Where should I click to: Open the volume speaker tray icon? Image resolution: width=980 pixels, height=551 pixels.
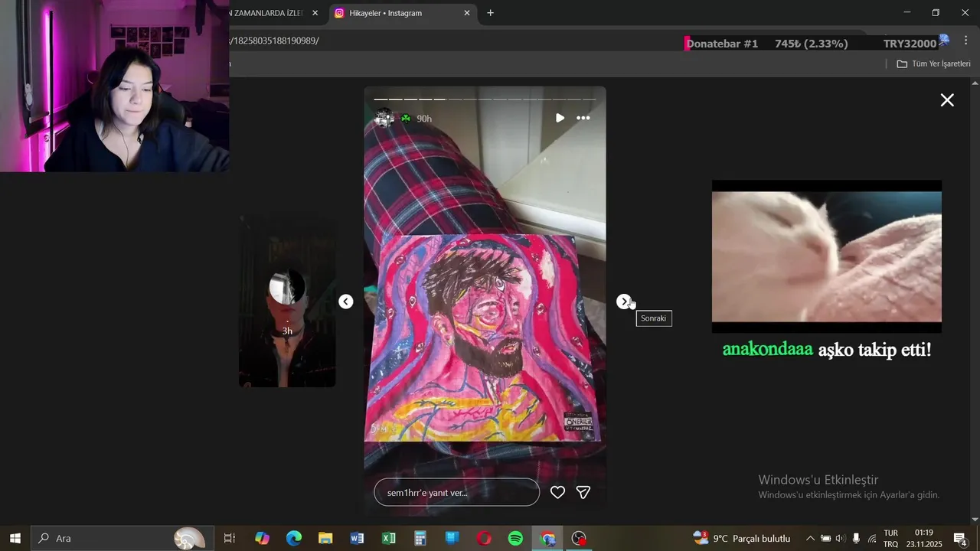click(x=840, y=538)
